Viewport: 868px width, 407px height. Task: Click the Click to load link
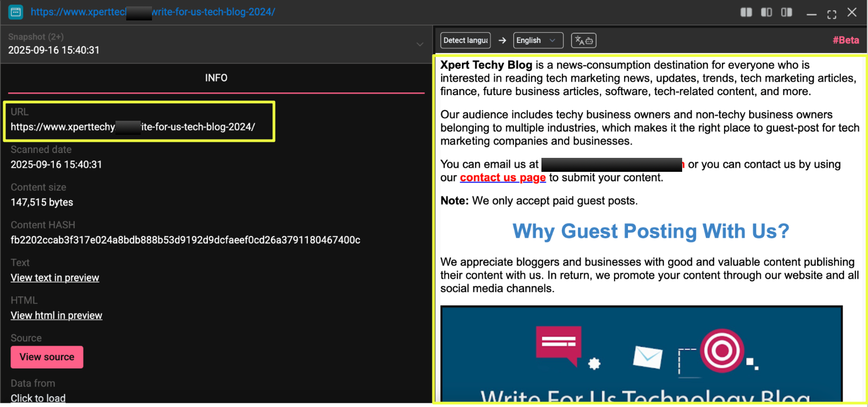[38, 398]
